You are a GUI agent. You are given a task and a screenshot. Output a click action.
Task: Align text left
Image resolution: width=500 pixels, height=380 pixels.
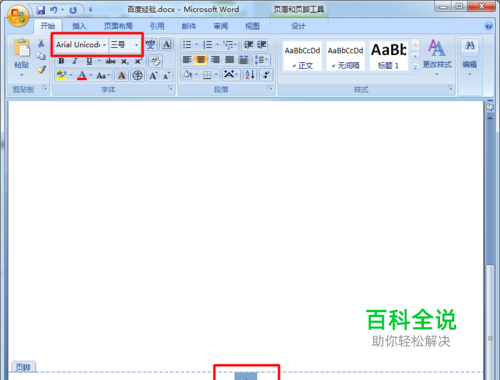pyautogui.click(x=187, y=60)
